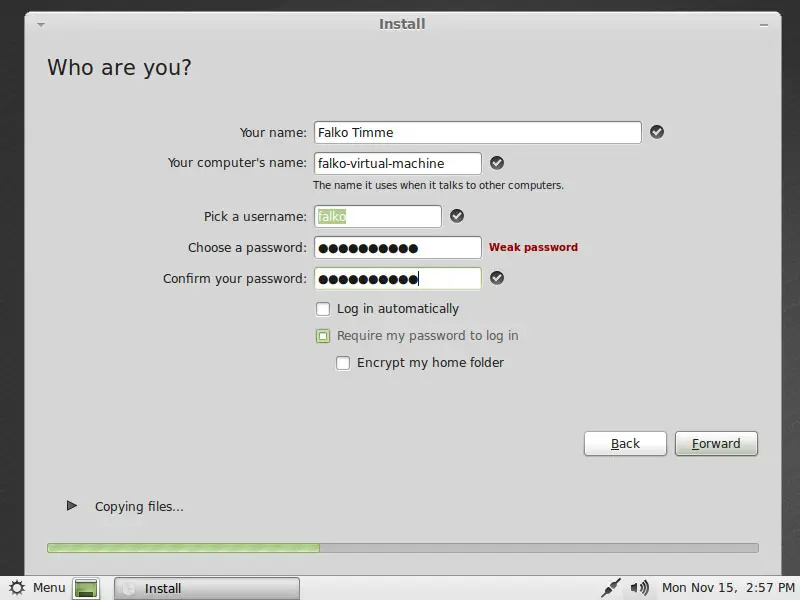Click the checkmark icon beside Confirm password field

497,278
